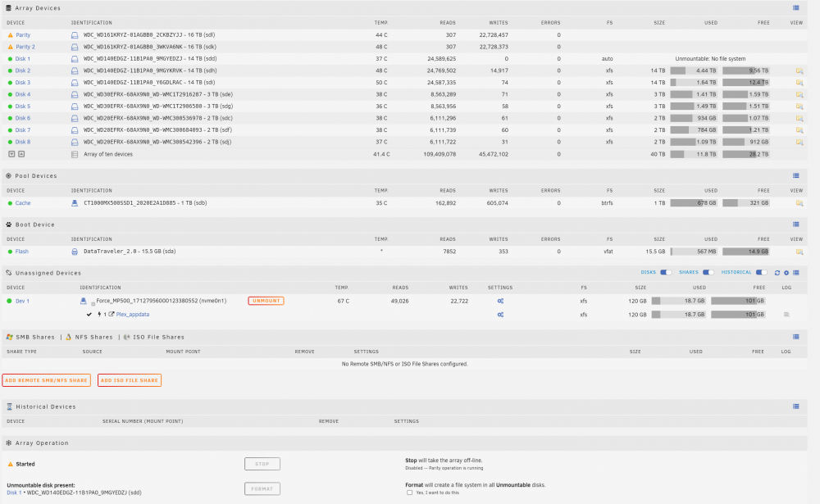Toggle the Disks switch in Unassigned Devices
The width and height of the screenshot is (820, 504).
click(666, 272)
